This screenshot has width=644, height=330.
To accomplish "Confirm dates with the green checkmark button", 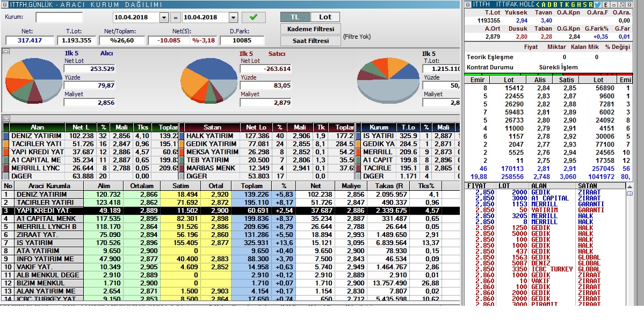I will (x=254, y=17).
